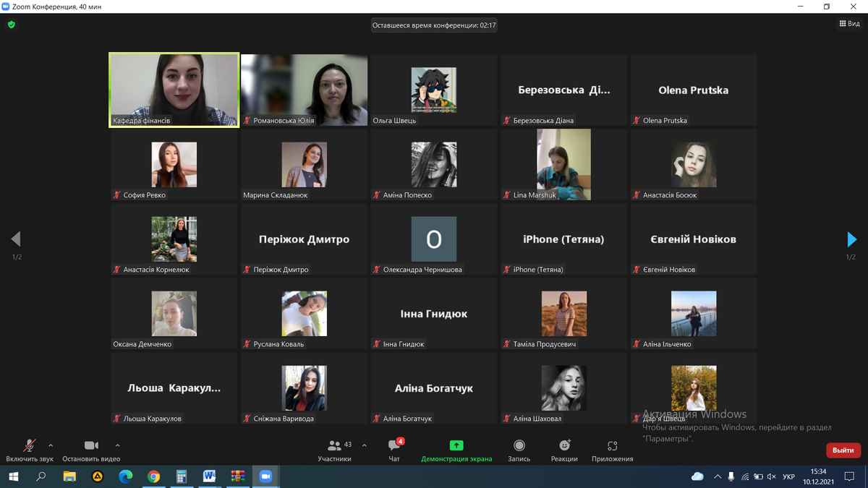Open the Реакции reactions menu

pyautogui.click(x=564, y=450)
